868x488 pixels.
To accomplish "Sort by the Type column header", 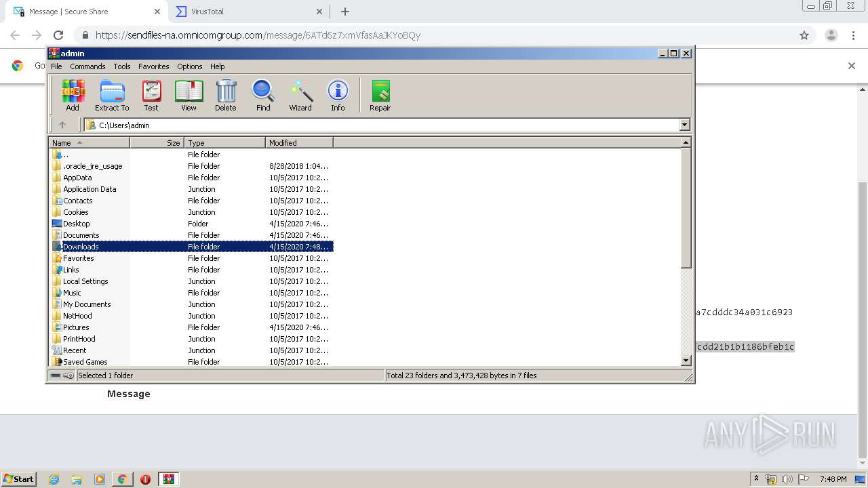I will coord(224,143).
